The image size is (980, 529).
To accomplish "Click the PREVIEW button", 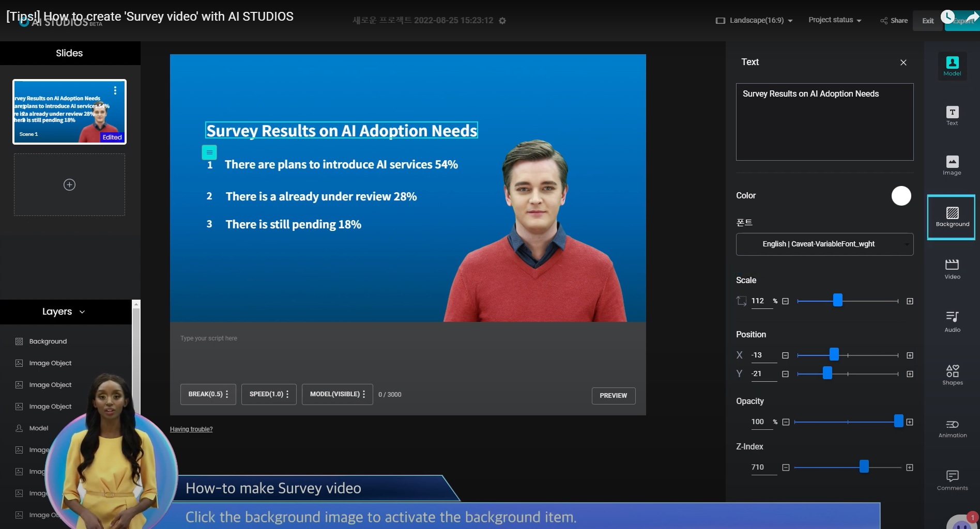I will click(x=614, y=396).
